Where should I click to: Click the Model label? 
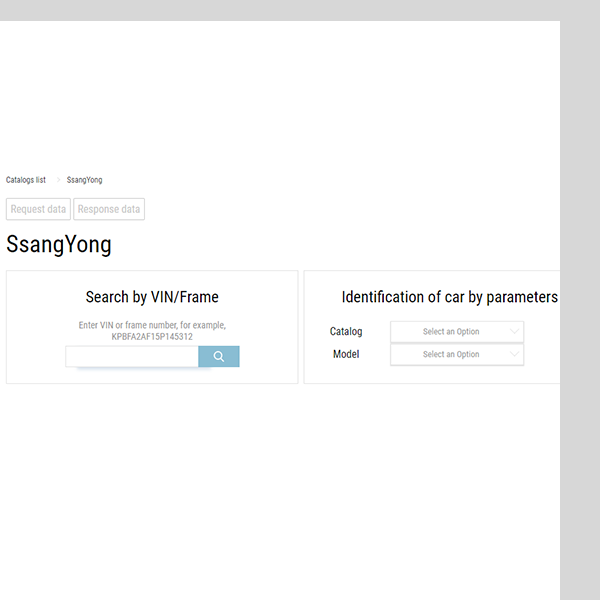[346, 354]
